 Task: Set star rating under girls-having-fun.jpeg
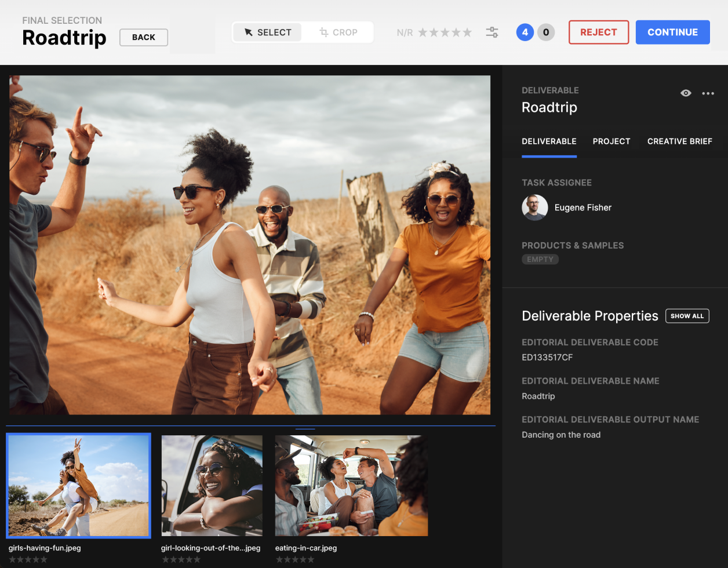tap(28, 559)
